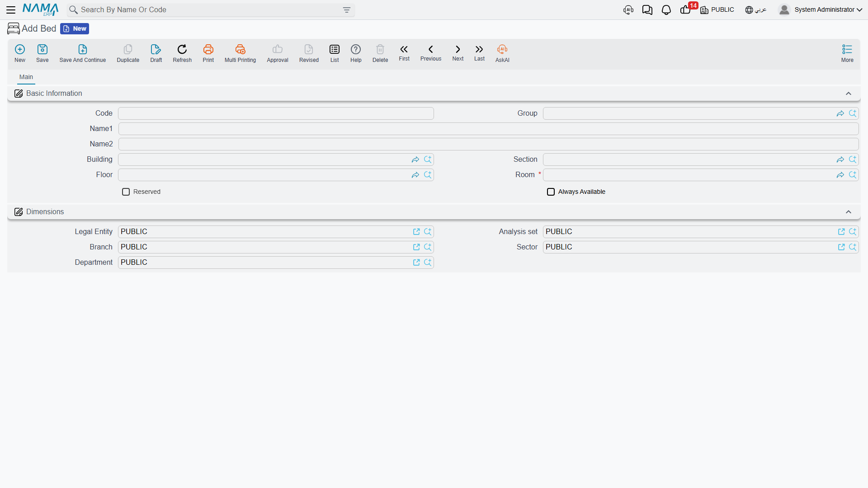Search the Department field lookup icon
The width and height of the screenshot is (868, 488).
428,263
